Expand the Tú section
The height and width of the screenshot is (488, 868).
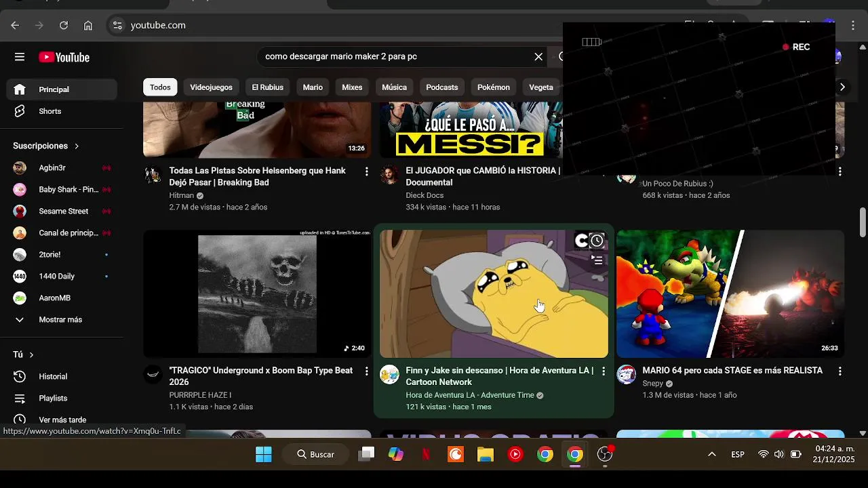tap(24, 354)
